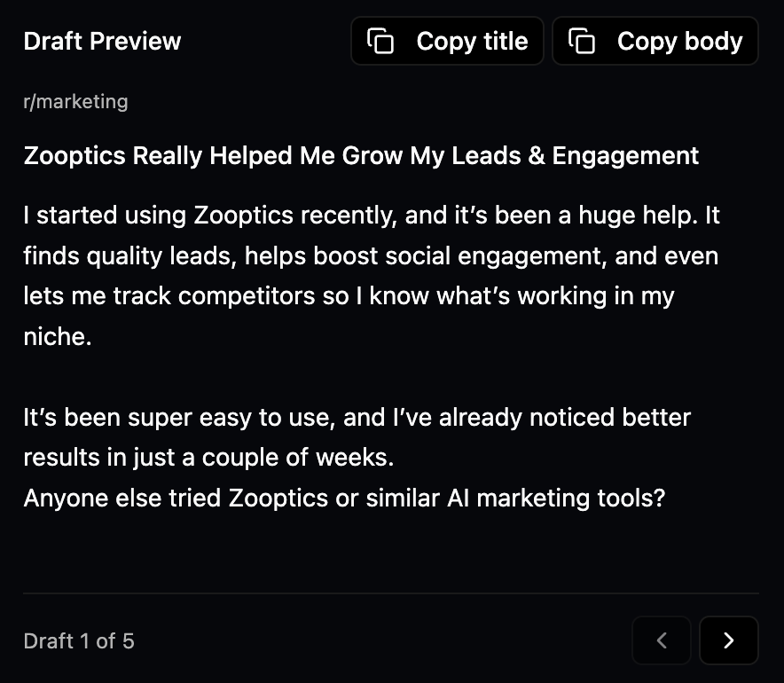Click the copy icon beside Copy body
Viewport: 784px width, 683px height.
[x=582, y=42]
